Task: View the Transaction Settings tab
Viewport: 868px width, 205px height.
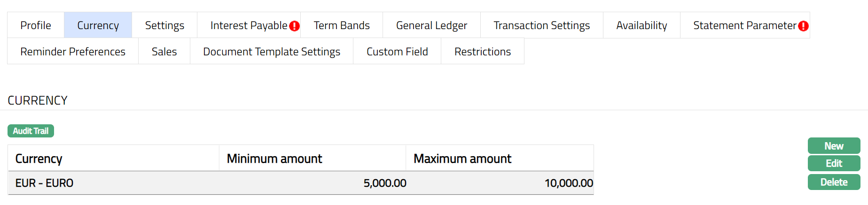Action: (541, 25)
